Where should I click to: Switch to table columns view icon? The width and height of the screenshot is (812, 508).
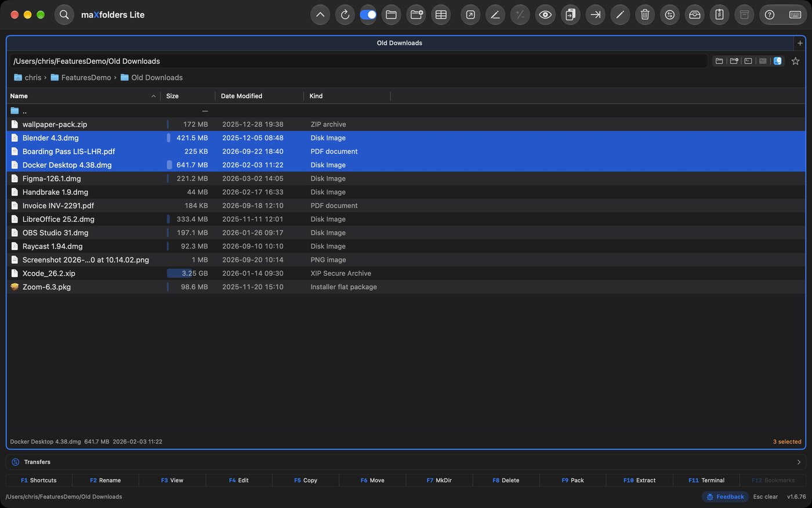tap(441, 15)
